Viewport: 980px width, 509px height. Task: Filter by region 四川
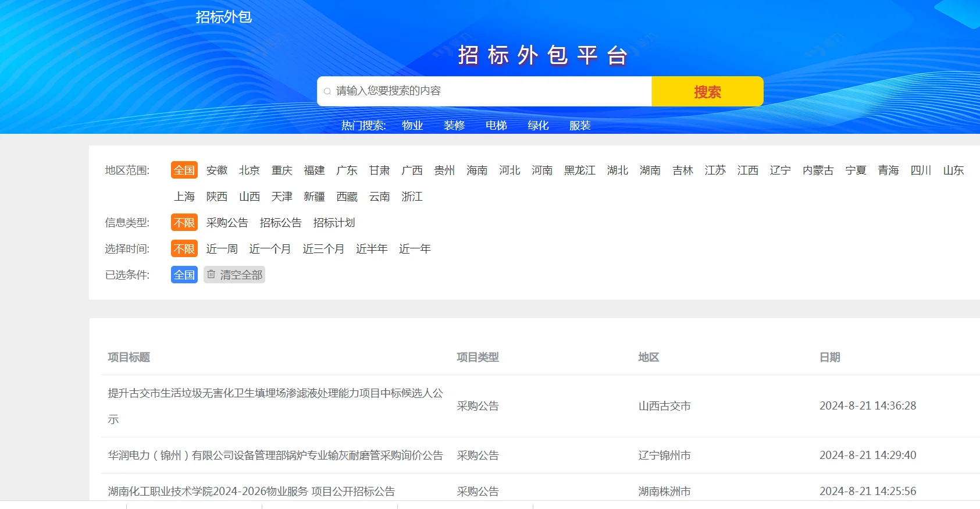921,170
